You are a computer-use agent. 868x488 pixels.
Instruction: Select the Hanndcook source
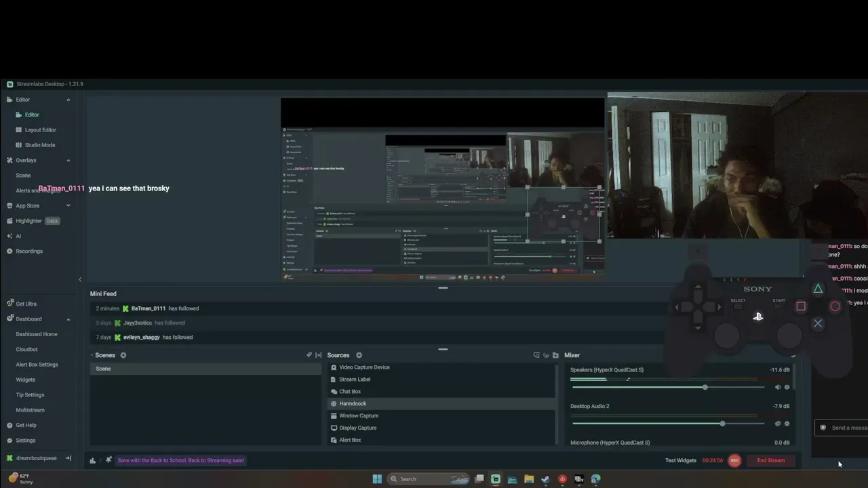(441, 404)
